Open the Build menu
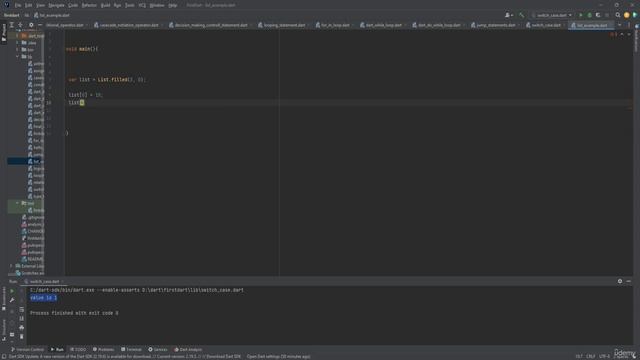 (105, 5)
